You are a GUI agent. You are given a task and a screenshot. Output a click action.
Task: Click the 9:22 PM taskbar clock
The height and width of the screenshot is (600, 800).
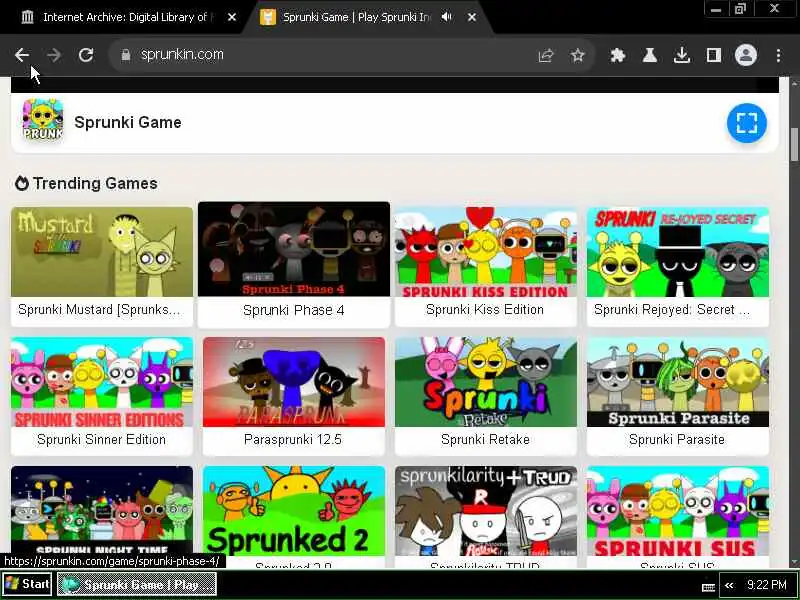(766, 585)
